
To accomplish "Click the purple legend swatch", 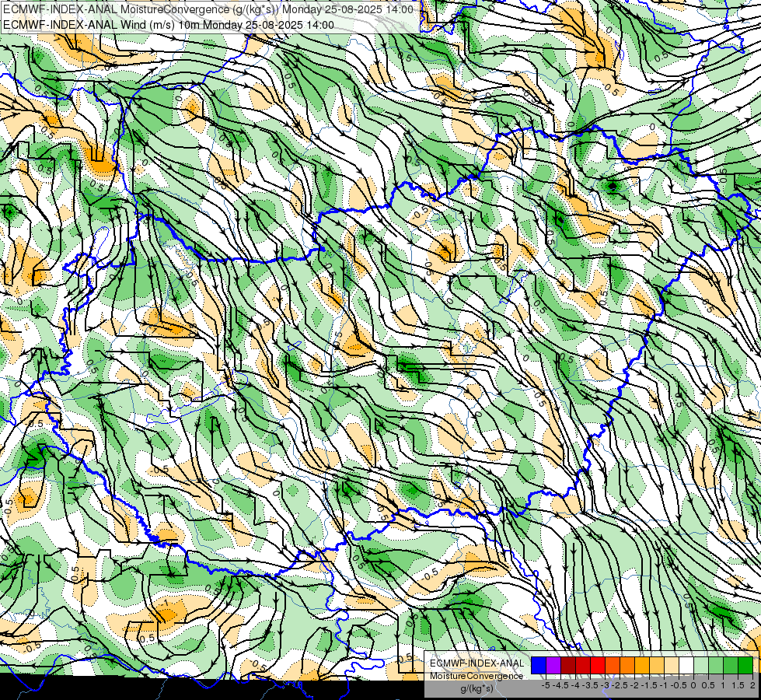I will tap(553, 665).
